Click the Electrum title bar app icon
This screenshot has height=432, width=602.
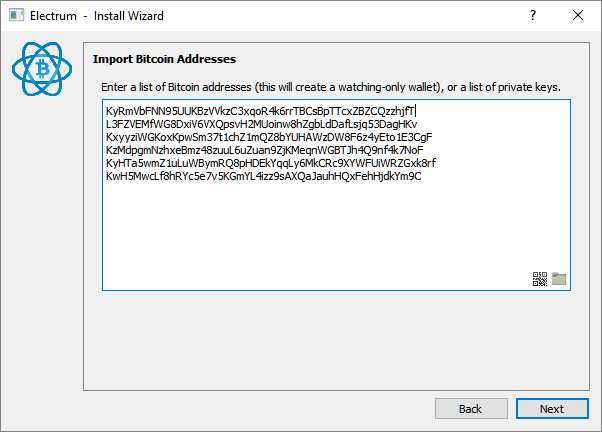tap(17, 15)
